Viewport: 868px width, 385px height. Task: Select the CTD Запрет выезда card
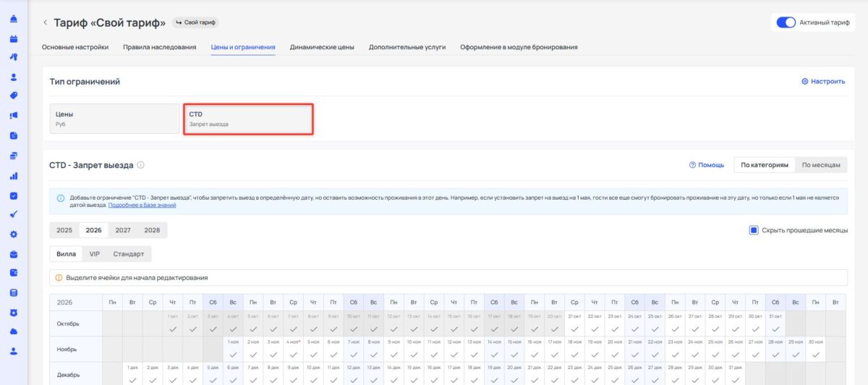point(248,119)
